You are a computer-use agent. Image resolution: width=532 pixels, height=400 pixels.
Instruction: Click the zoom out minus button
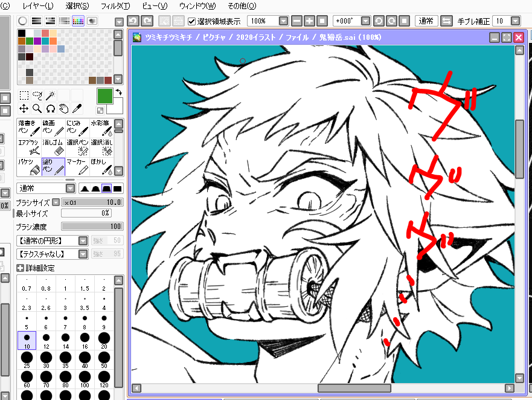296,21
